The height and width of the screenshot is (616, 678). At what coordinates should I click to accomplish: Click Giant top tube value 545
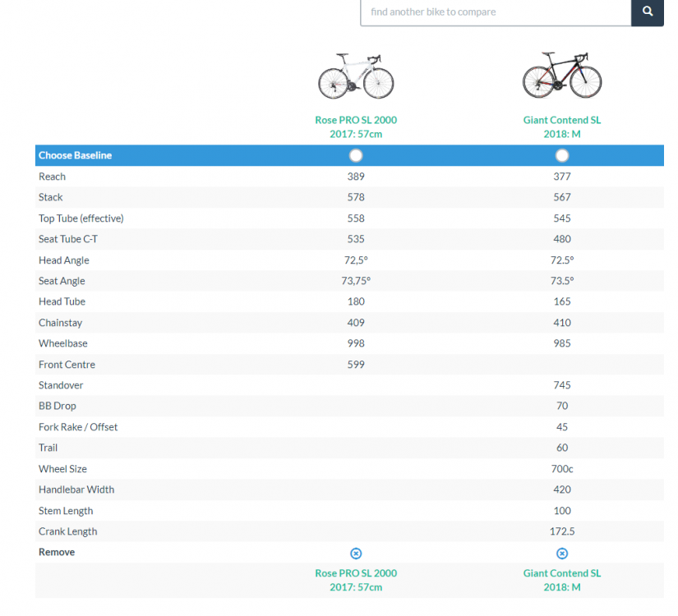click(561, 218)
